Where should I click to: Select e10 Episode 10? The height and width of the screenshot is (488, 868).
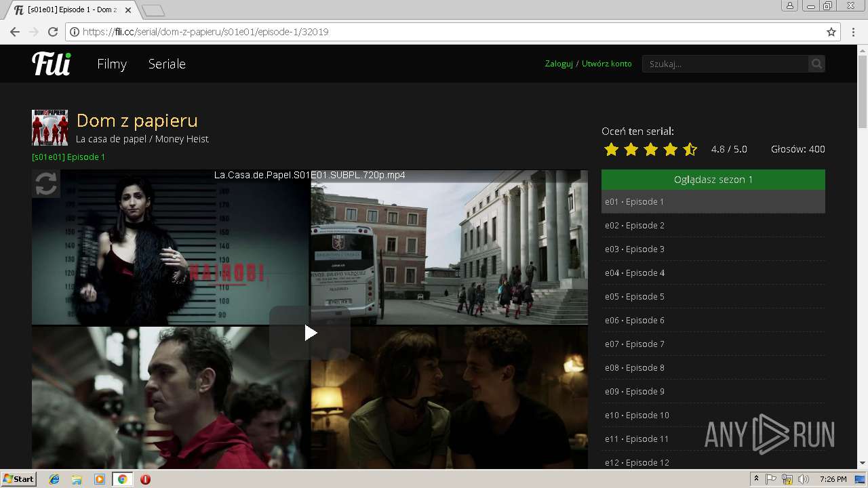pyautogui.click(x=713, y=415)
